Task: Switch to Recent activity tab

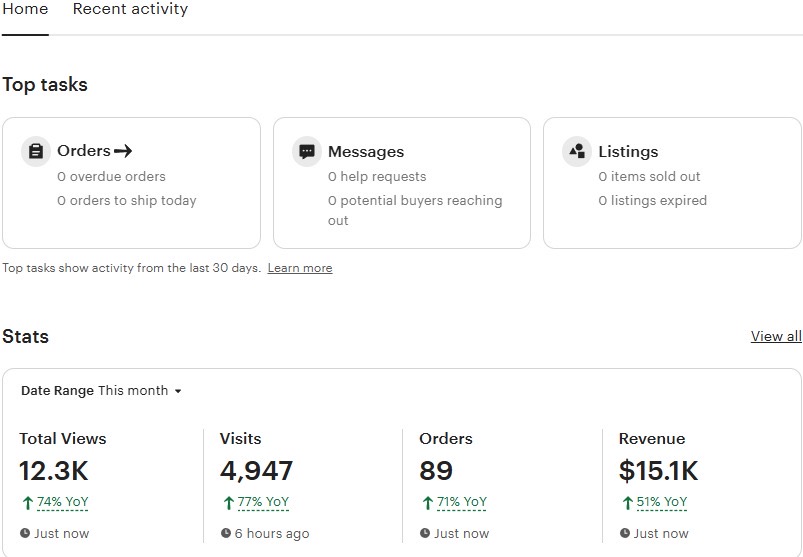Action: coord(130,9)
